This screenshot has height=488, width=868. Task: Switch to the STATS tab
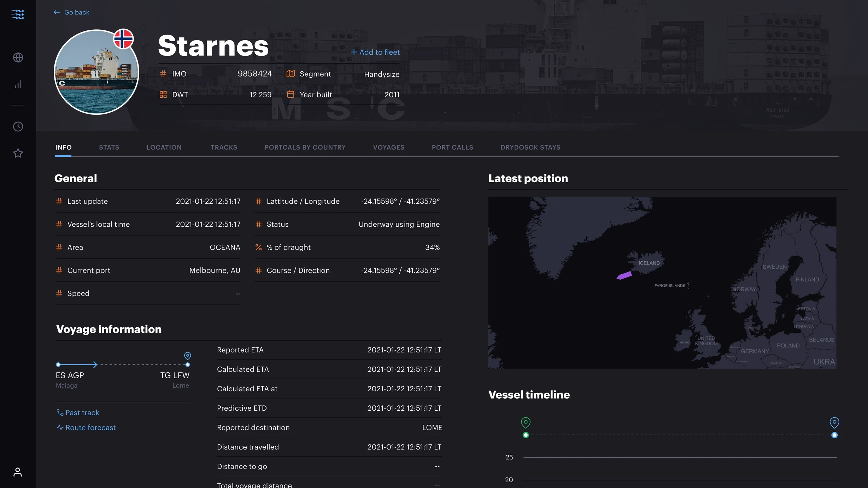[109, 147]
